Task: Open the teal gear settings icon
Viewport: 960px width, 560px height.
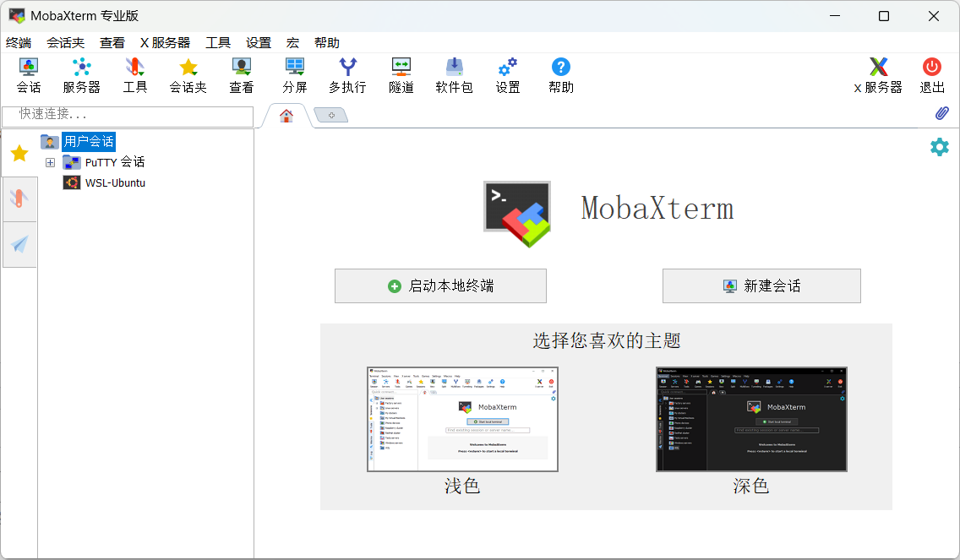Action: click(939, 147)
